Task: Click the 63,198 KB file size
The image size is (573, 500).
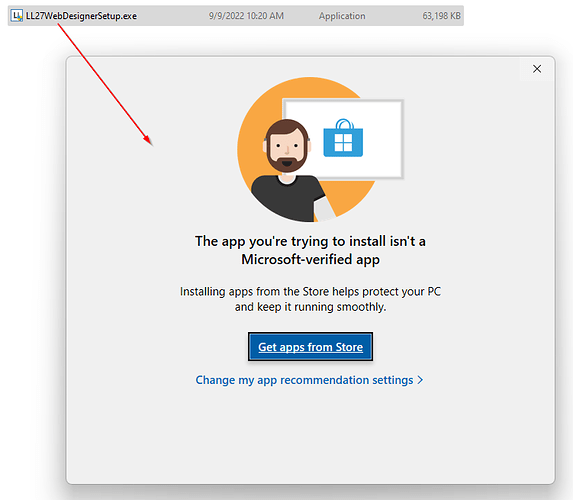Action: click(x=441, y=16)
